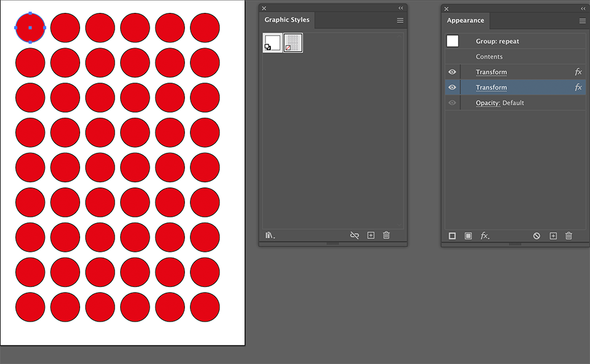Click Duplicate Selected Item icon in Appearance
Screen dimensions: 590x364
pyautogui.click(x=553, y=236)
